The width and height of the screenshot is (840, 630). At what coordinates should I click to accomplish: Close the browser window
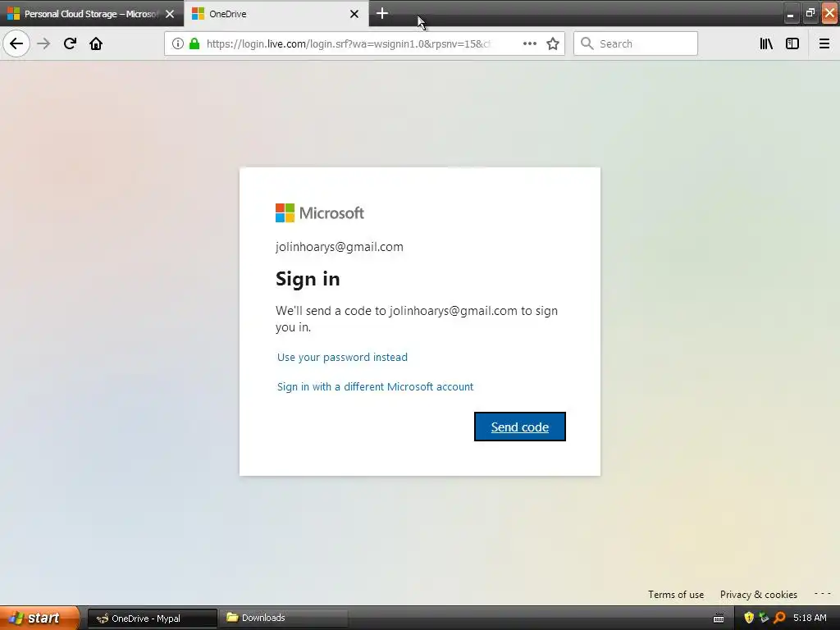point(829,13)
